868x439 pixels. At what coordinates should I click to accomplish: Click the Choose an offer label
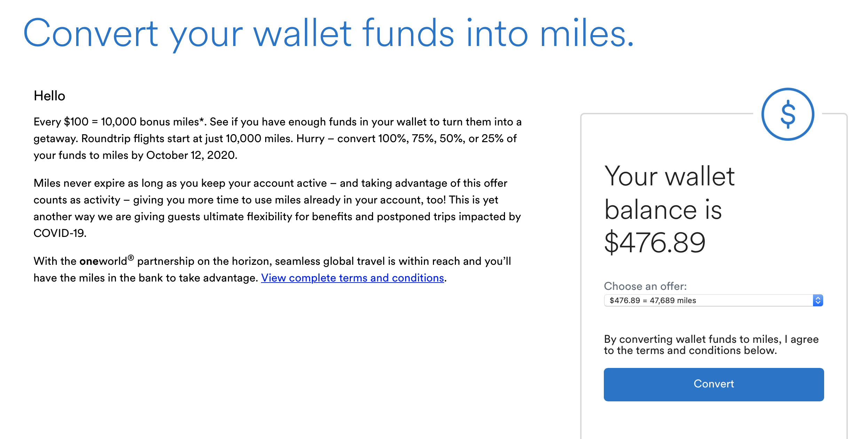pyautogui.click(x=645, y=286)
